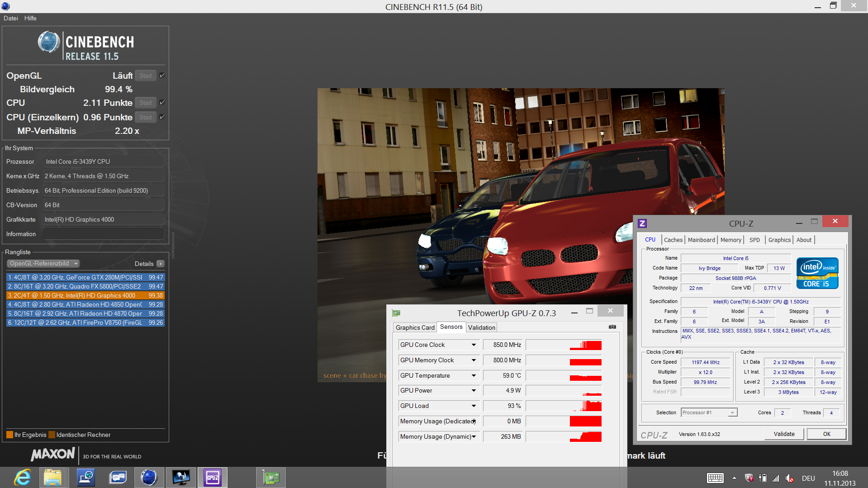Select ranking row with ATI FirePro V8750

[x=85, y=322]
